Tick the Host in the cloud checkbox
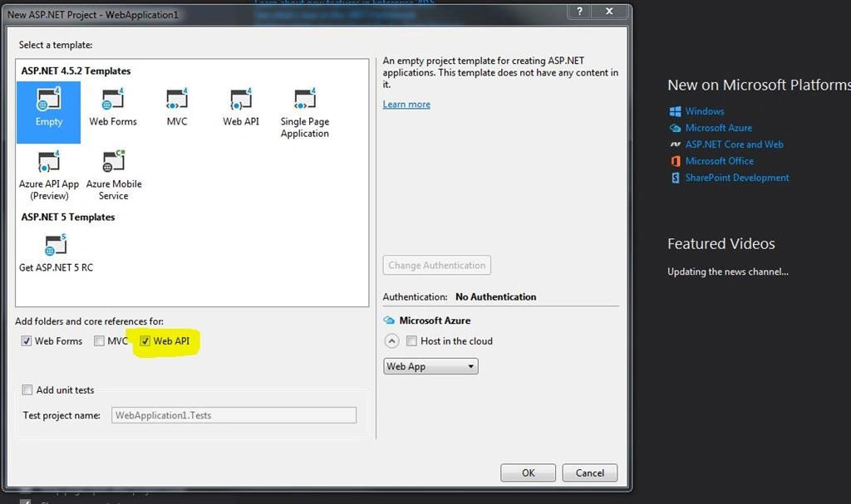The height and width of the screenshot is (504, 851). pyautogui.click(x=411, y=340)
